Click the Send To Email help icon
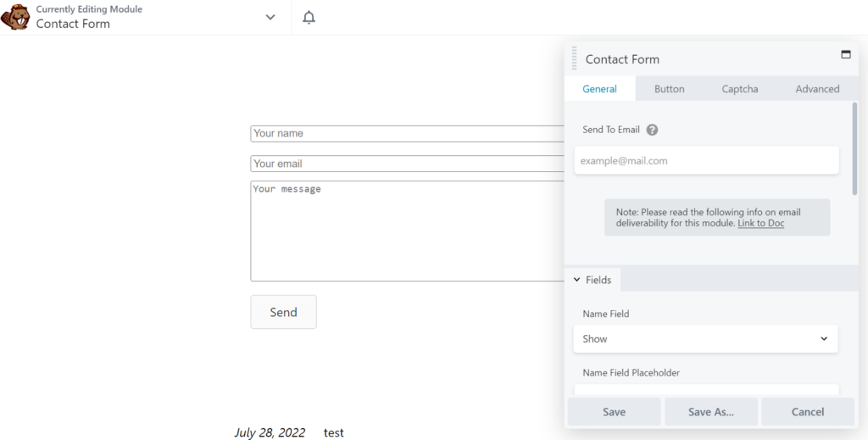 [652, 130]
